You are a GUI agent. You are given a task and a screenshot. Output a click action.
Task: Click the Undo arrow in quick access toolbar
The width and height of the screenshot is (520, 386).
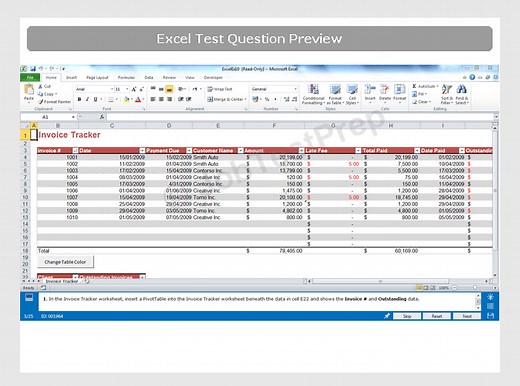pos(41,69)
